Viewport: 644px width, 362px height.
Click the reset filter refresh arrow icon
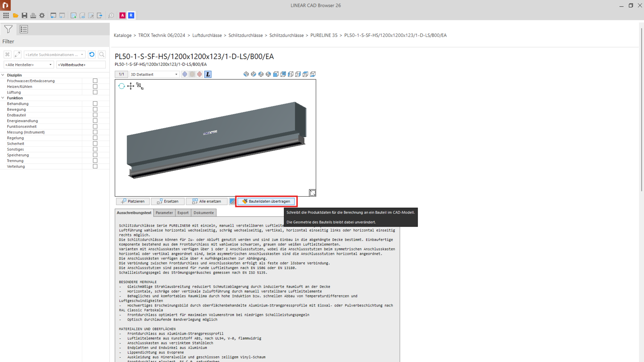[92, 55]
